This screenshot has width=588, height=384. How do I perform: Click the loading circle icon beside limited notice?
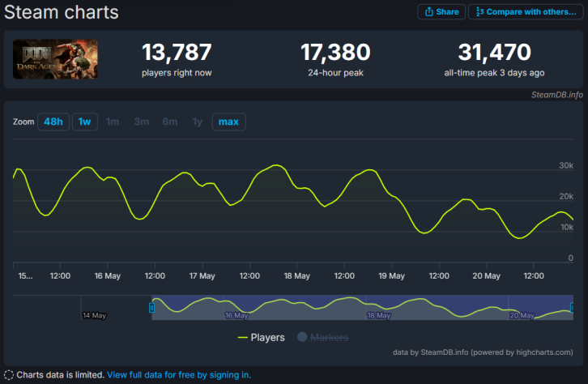pos(9,375)
